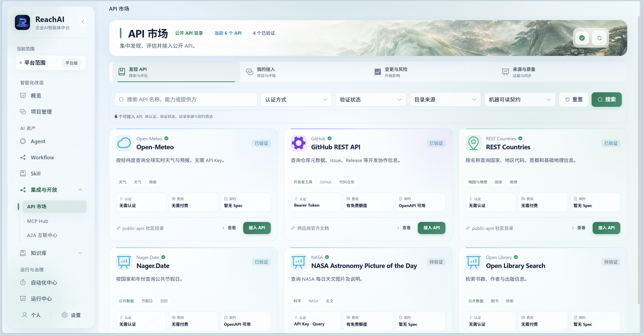Click the verified badge next to GitHub provider
644x335 pixels.
[x=330, y=138]
